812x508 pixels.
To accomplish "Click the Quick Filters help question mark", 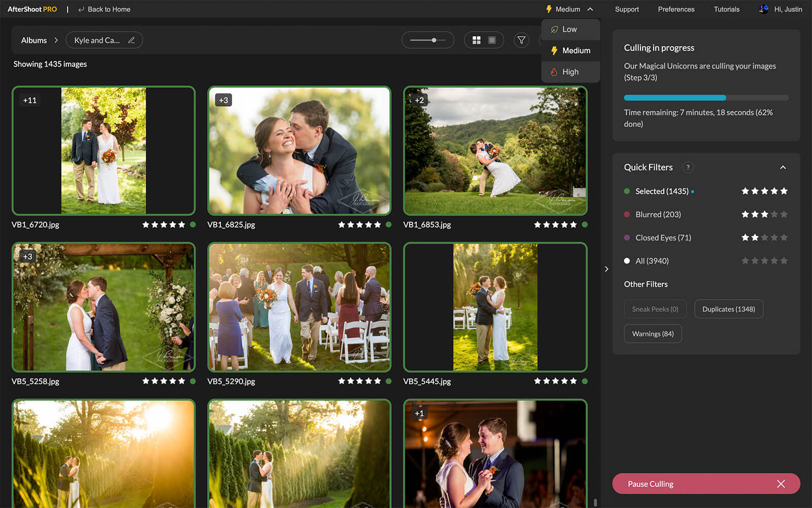I will click(x=688, y=167).
